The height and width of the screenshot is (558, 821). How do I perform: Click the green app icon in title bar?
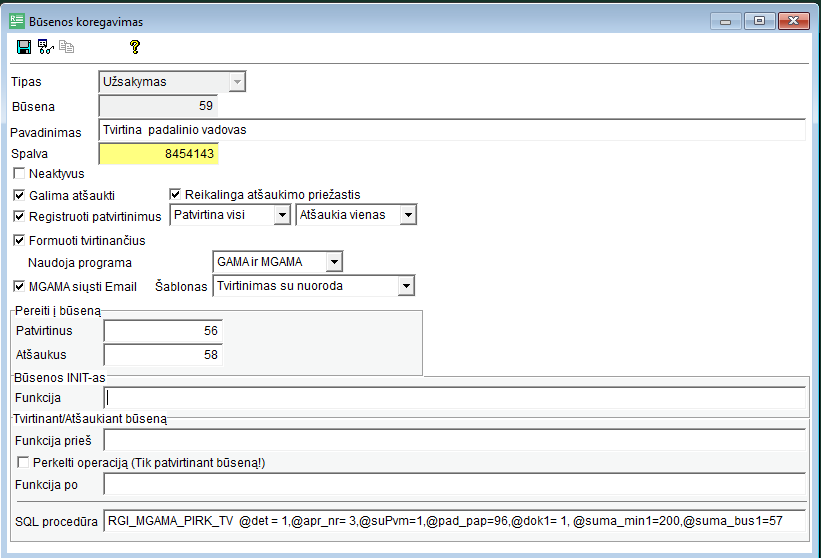(x=16, y=19)
